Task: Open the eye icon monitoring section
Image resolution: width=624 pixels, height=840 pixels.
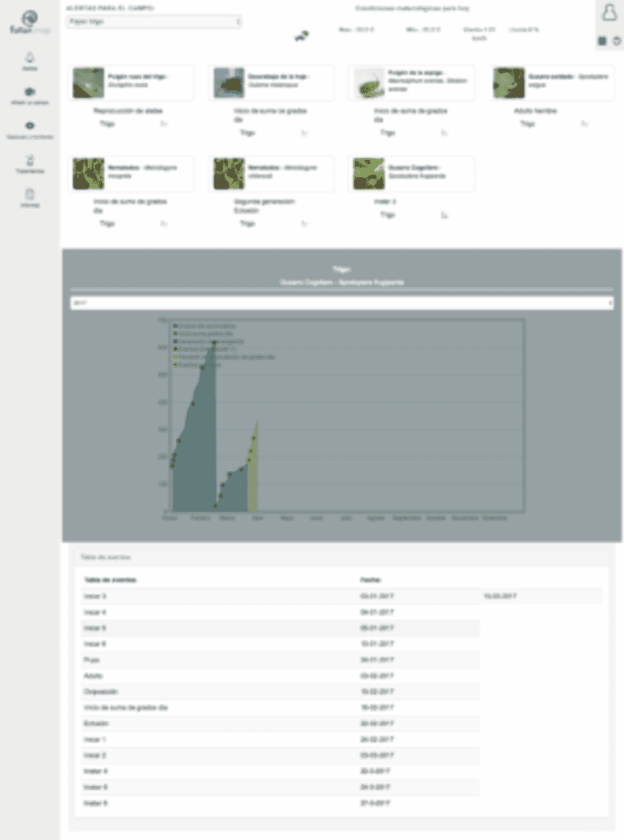Action: [x=30, y=127]
